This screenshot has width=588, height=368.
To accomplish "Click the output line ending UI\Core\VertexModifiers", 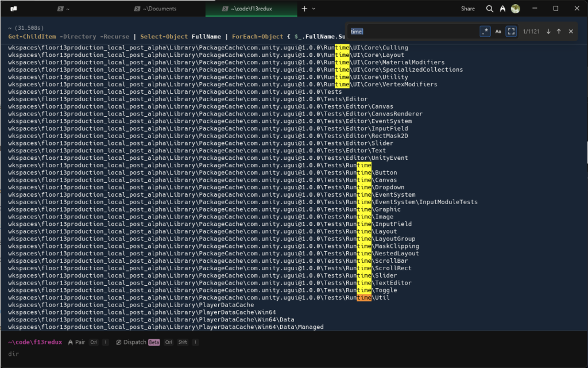I will click(x=222, y=85).
